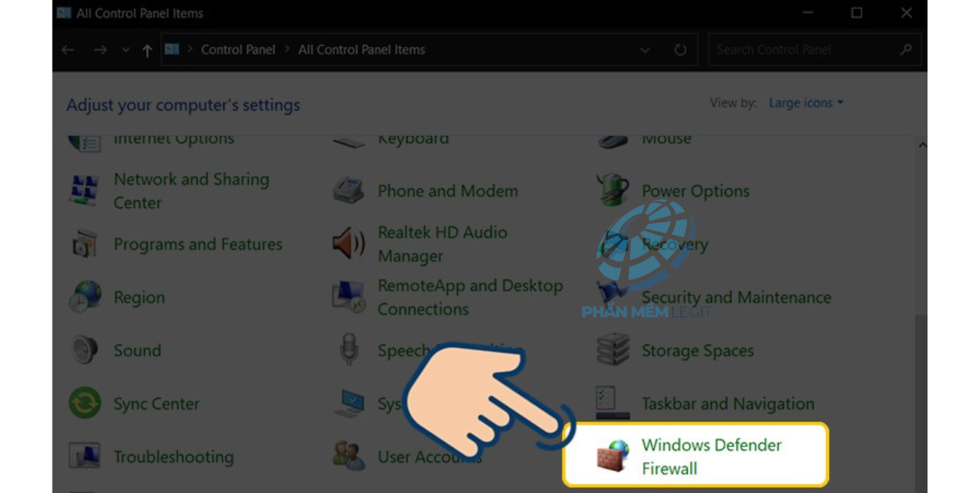Open the Programs and Features link

click(x=198, y=244)
